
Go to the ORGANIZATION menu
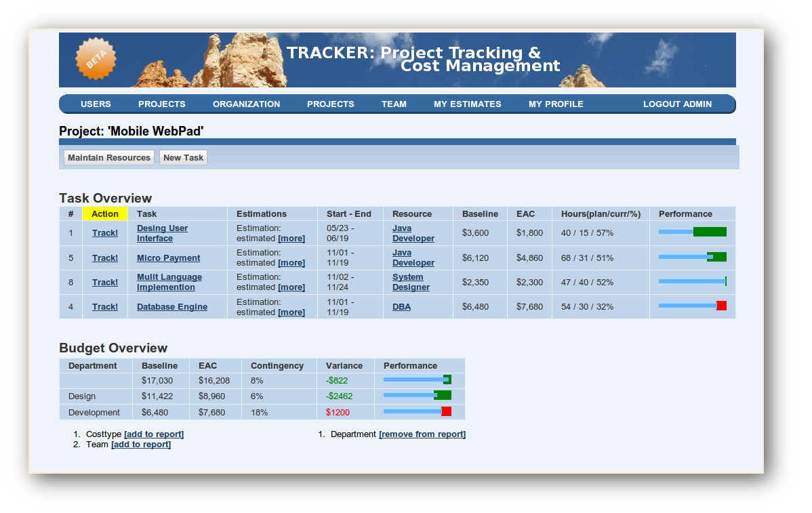(247, 104)
